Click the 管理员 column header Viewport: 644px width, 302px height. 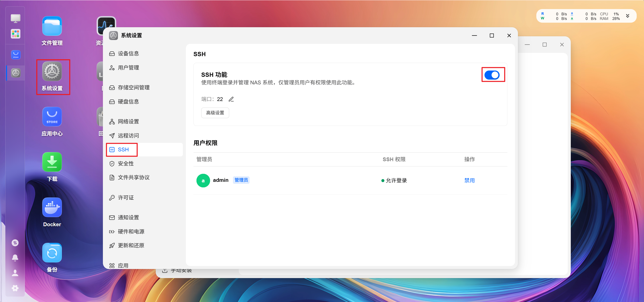point(204,159)
